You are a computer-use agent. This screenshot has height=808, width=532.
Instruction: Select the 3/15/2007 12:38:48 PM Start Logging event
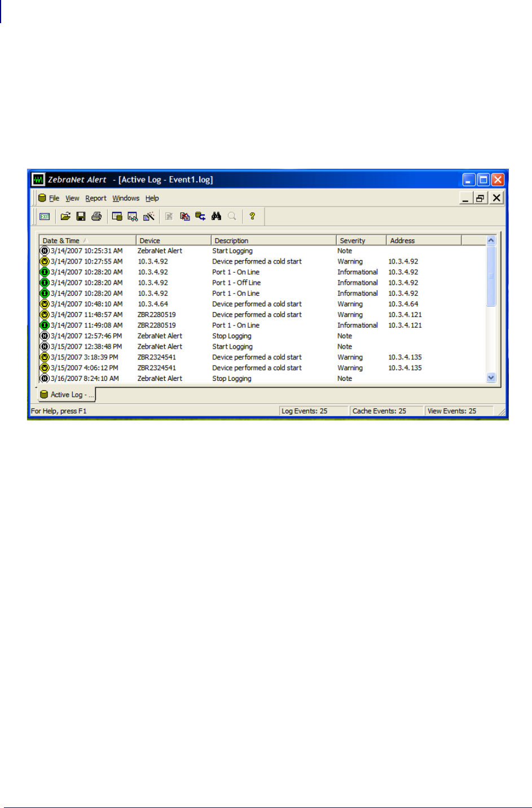262,346
